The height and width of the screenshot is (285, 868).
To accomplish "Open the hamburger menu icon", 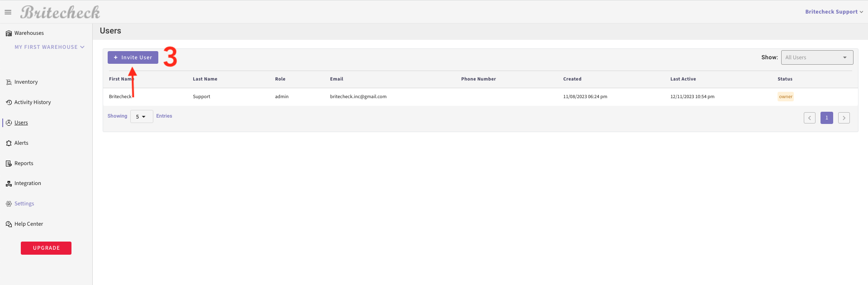I will (x=8, y=12).
